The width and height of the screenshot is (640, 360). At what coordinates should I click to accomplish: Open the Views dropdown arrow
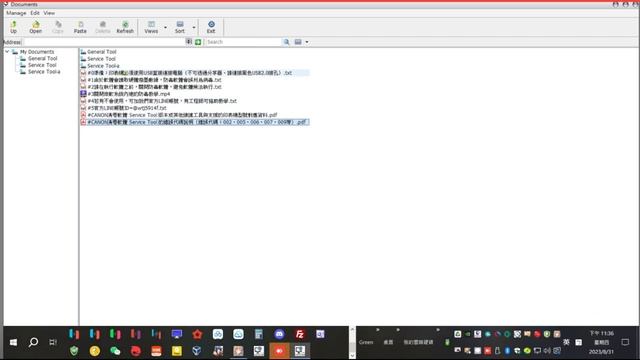point(165,27)
